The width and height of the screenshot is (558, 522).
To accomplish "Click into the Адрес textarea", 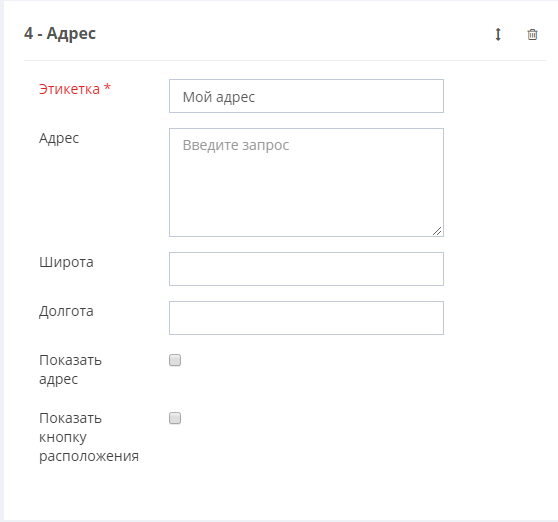I will [x=306, y=183].
